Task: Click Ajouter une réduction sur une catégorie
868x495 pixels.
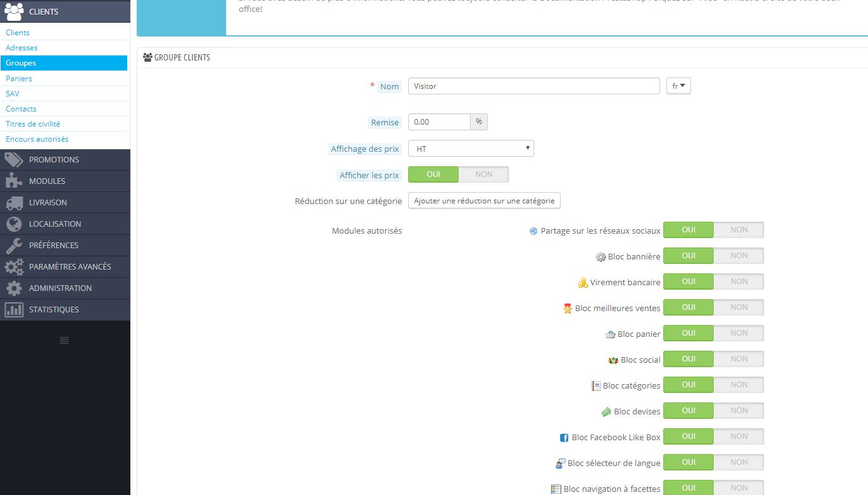Action: coord(484,201)
